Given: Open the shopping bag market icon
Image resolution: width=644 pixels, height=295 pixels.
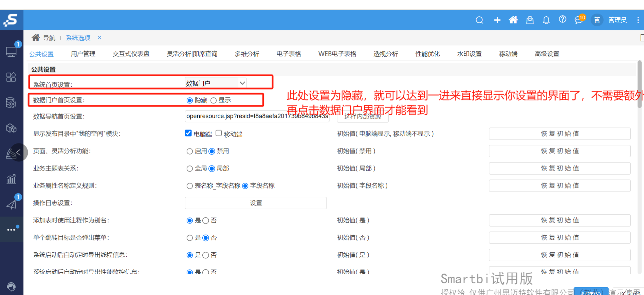Looking at the screenshot, I should click(x=530, y=20).
